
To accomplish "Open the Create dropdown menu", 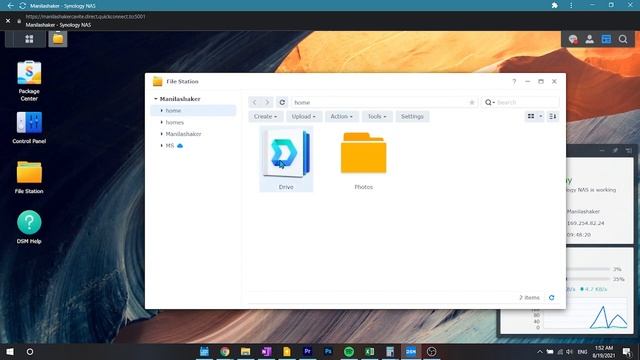I will pos(265,116).
